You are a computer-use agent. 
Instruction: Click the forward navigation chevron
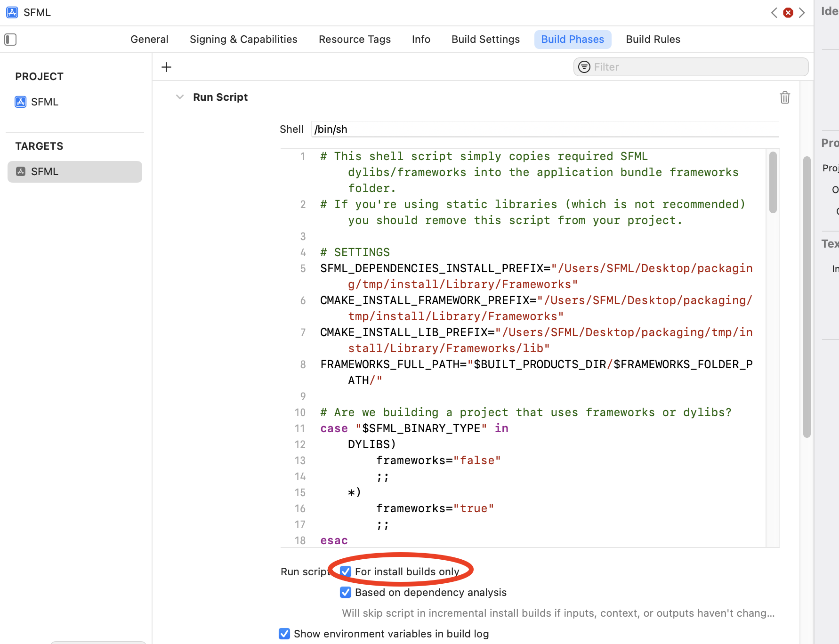pos(803,13)
